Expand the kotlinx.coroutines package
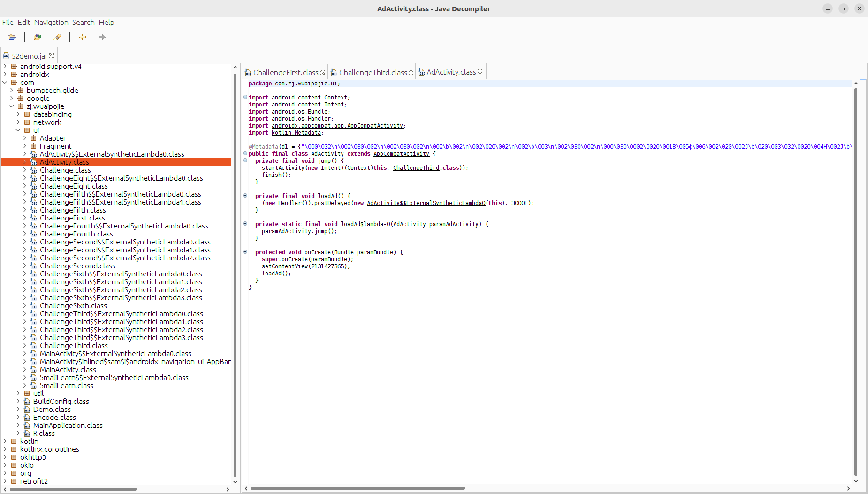The width and height of the screenshot is (868, 494). pos(5,449)
